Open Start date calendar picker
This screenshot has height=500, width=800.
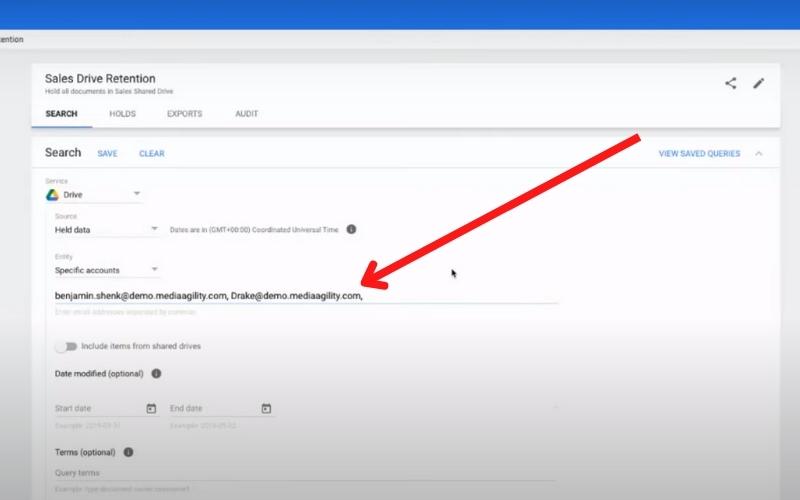click(x=151, y=408)
